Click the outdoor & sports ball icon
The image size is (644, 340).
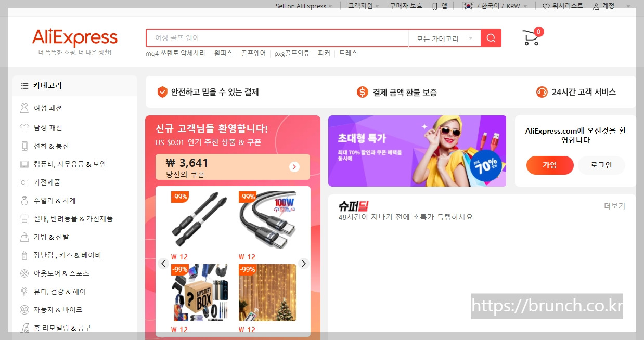(24, 273)
